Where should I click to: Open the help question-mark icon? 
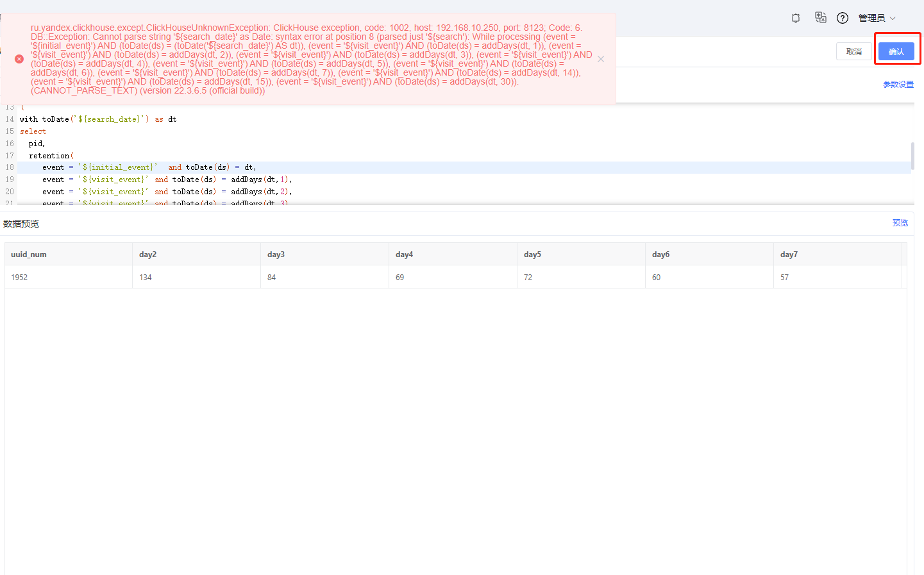click(x=842, y=18)
